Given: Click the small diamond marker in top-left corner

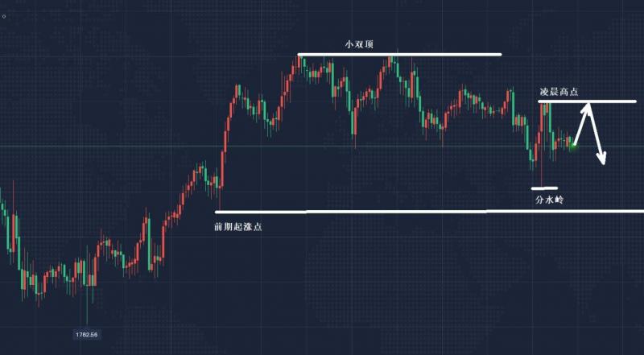Looking at the screenshot, I should [4, 5].
